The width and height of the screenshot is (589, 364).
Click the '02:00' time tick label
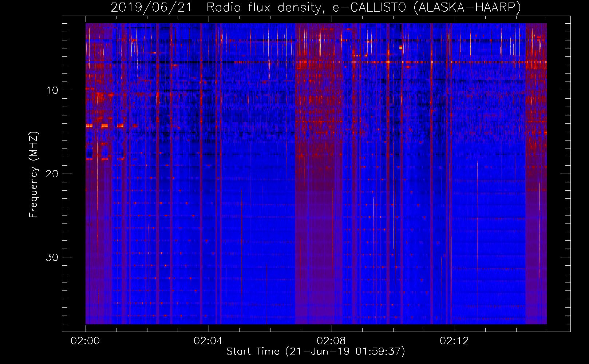[x=85, y=341]
